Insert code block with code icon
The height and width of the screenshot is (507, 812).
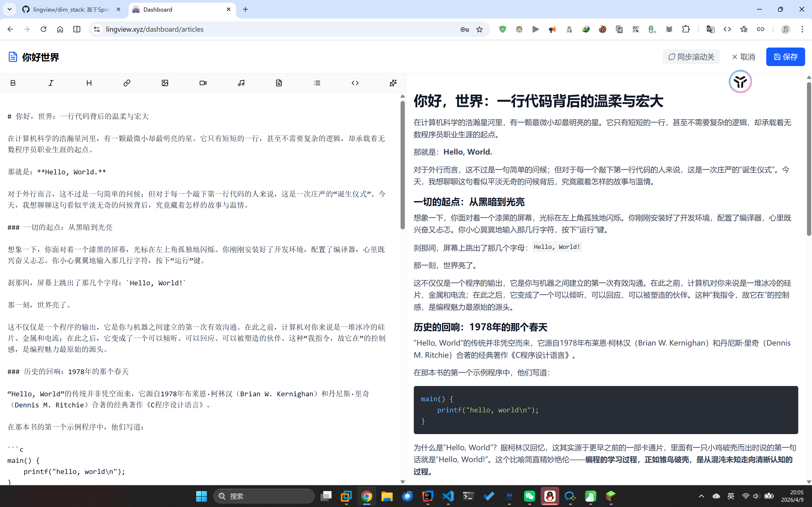tap(355, 83)
